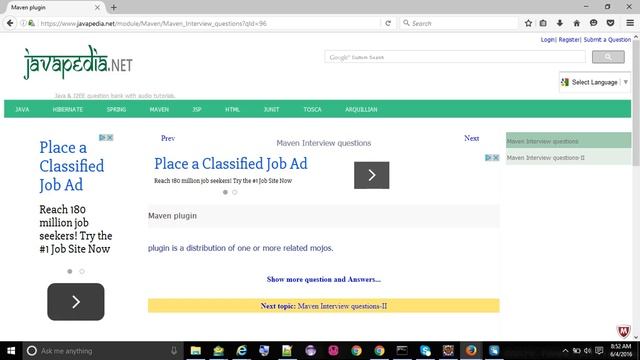This screenshot has height=360, width=640.
Task: Click the page vertical scrollbar thumb
Action: click(x=636, y=102)
